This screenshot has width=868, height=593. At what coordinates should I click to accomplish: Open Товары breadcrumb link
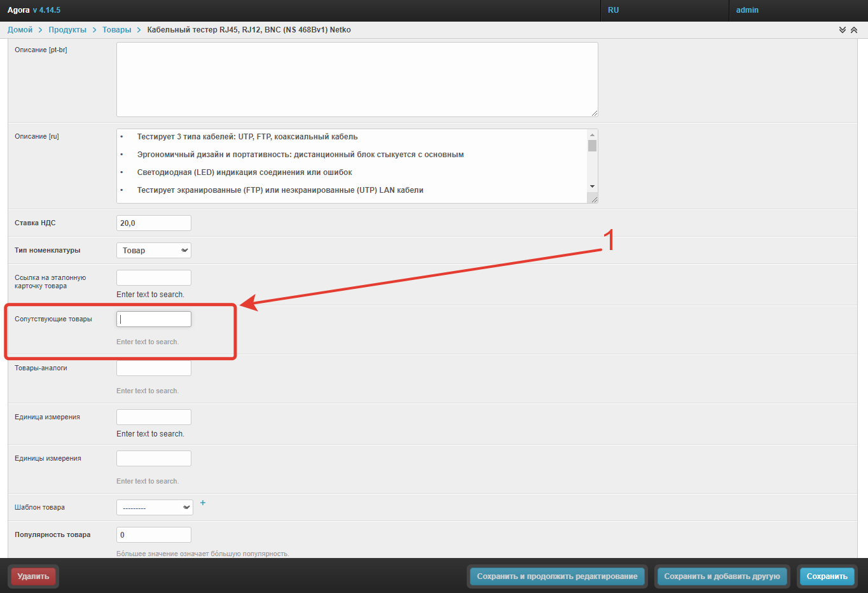point(117,30)
